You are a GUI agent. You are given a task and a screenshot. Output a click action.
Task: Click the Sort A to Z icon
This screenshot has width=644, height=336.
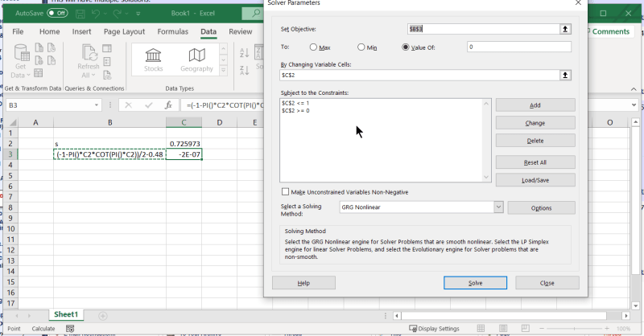(245, 52)
